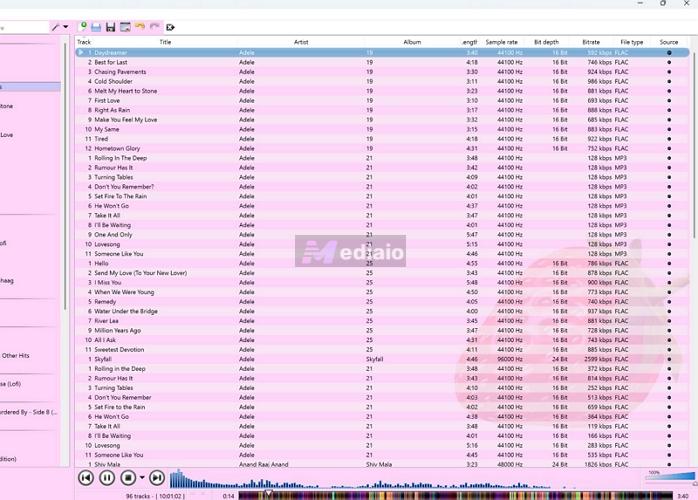This screenshot has height=500, width=698.
Task: Click in the waveform seek bar
Action: tap(400, 479)
